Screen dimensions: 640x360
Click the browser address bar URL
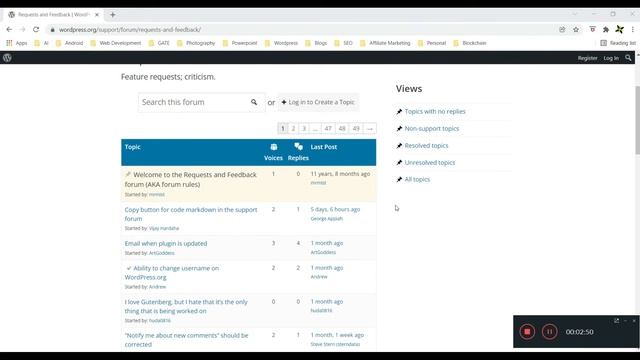click(130, 30)
